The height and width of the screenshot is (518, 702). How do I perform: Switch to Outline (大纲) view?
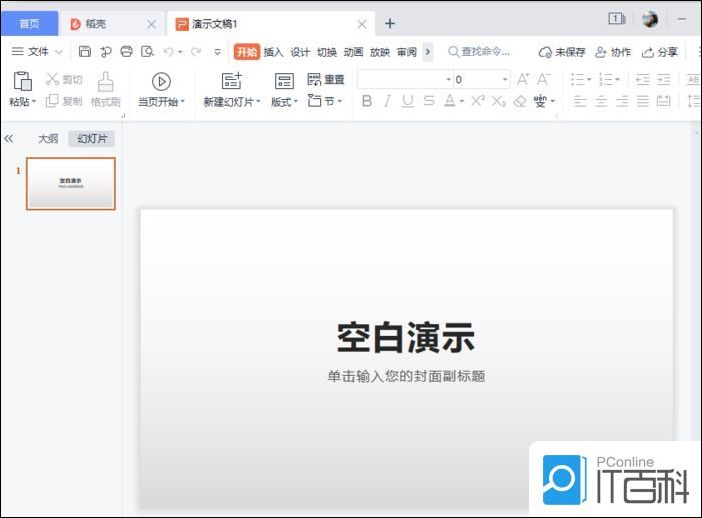(48, 139)
